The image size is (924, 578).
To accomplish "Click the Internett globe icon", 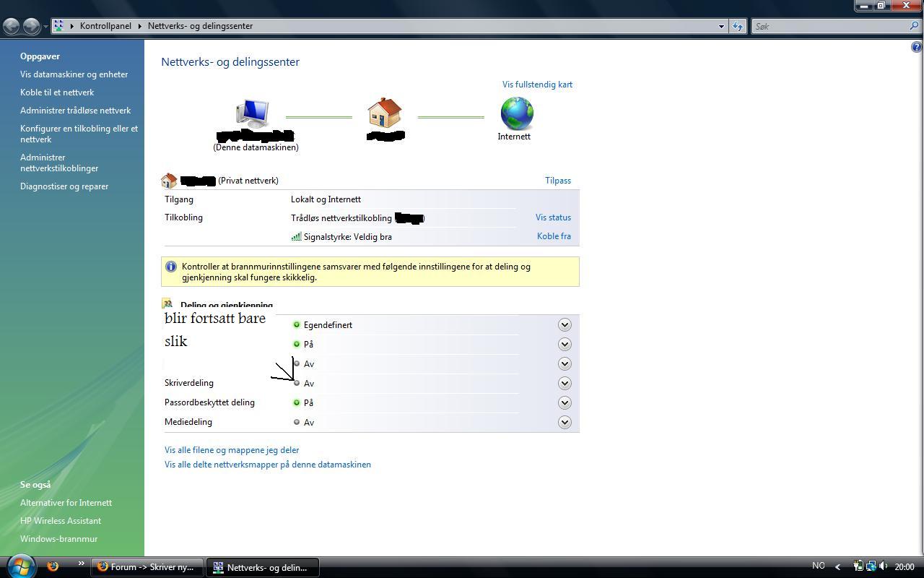I will [517, 114].
